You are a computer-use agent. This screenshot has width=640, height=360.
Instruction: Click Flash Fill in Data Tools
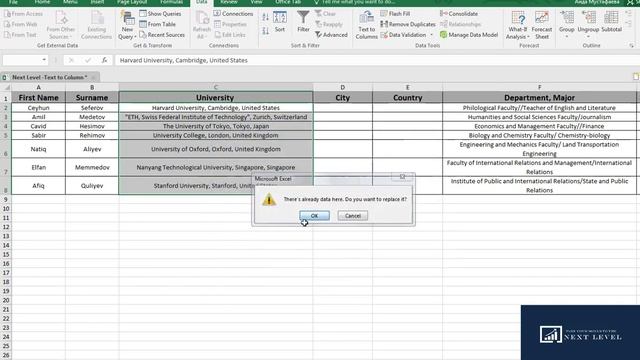click(x=395, y=13)
